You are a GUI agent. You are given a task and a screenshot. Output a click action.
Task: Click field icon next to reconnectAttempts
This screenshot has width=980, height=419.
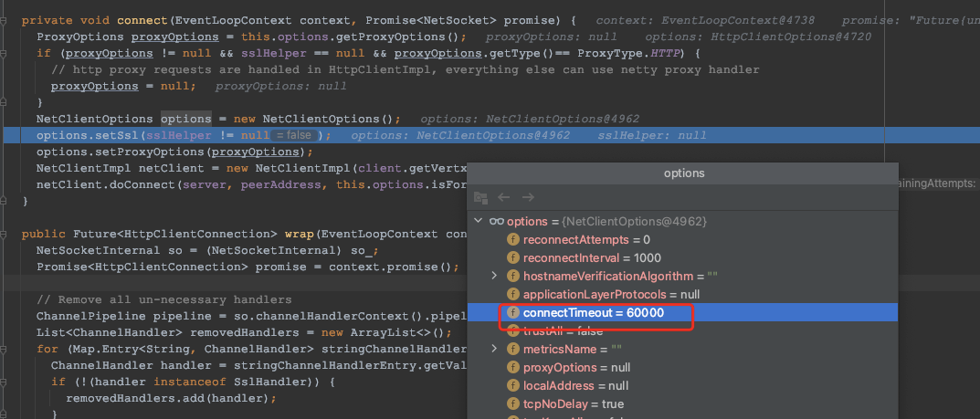pyautogui.click(x=513, y=240)
